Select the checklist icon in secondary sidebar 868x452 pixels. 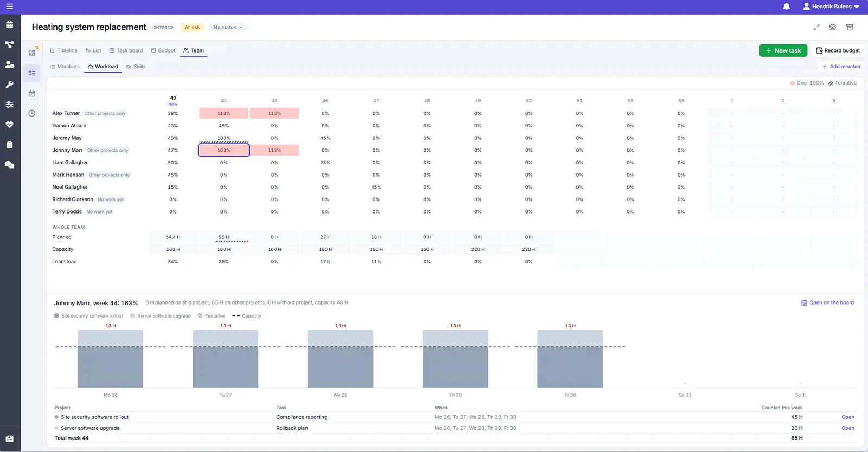32,73
